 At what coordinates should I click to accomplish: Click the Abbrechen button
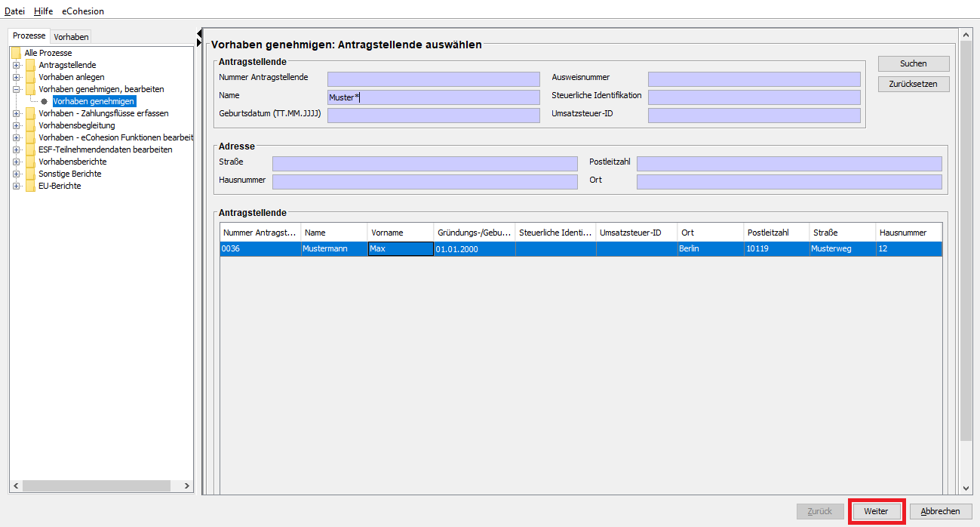point(941,511)
